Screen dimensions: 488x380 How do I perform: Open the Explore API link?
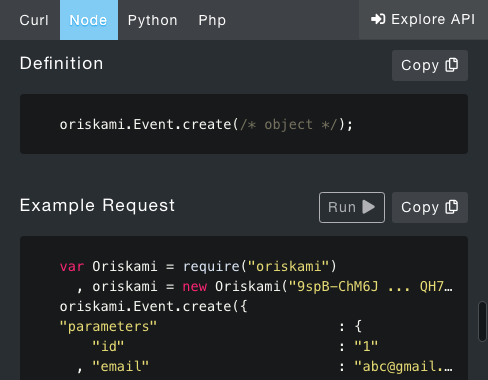(423, 20)
